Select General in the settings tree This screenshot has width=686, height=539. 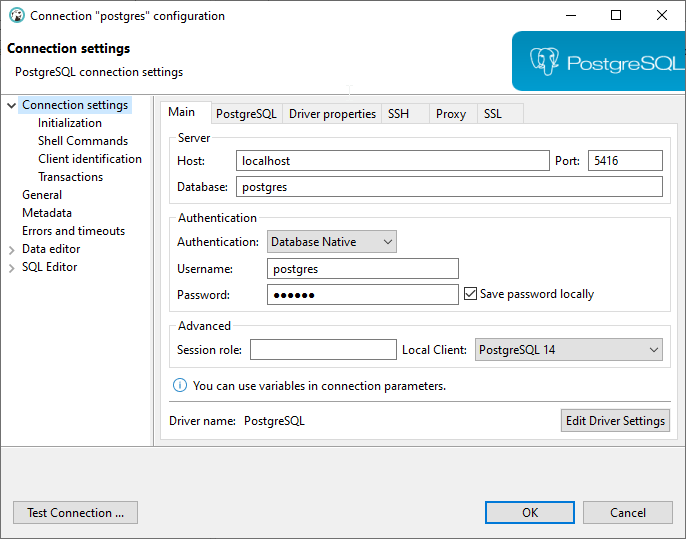42,195
